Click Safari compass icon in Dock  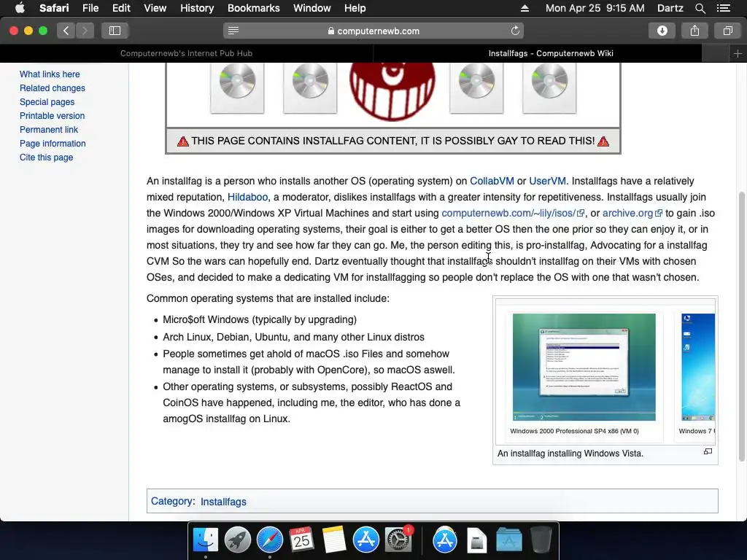[270, 540]
